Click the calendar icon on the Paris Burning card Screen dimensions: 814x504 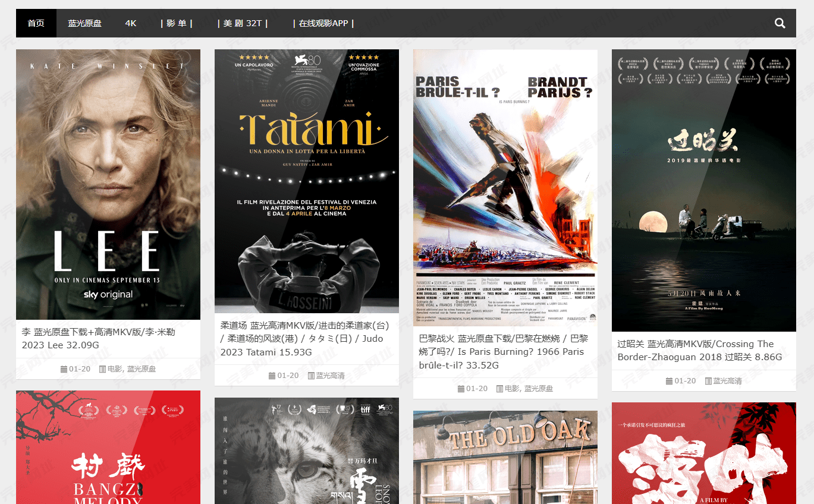click(x=461, y=389)
